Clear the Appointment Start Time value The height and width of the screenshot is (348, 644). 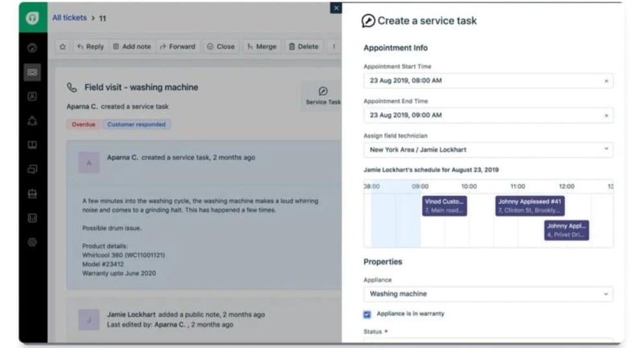[x=606, y=81]
